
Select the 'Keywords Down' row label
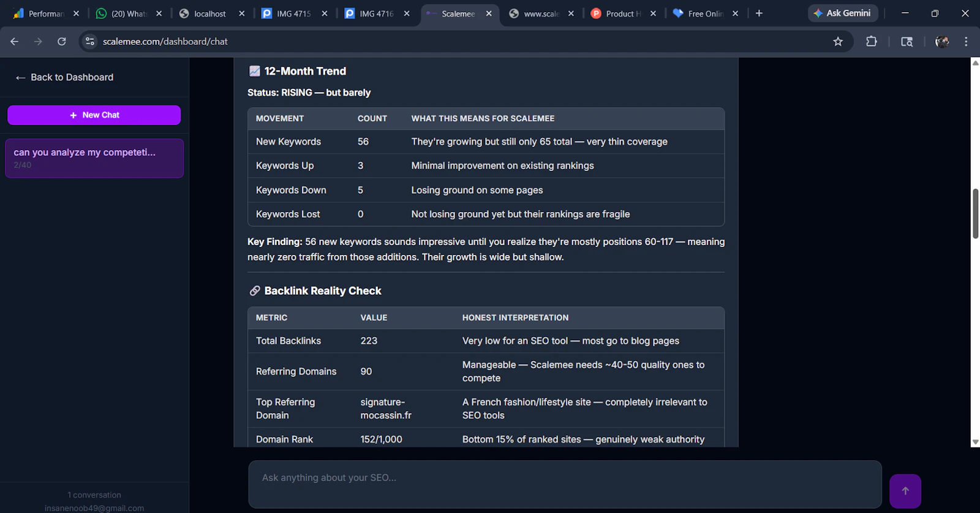click(291, 190)
